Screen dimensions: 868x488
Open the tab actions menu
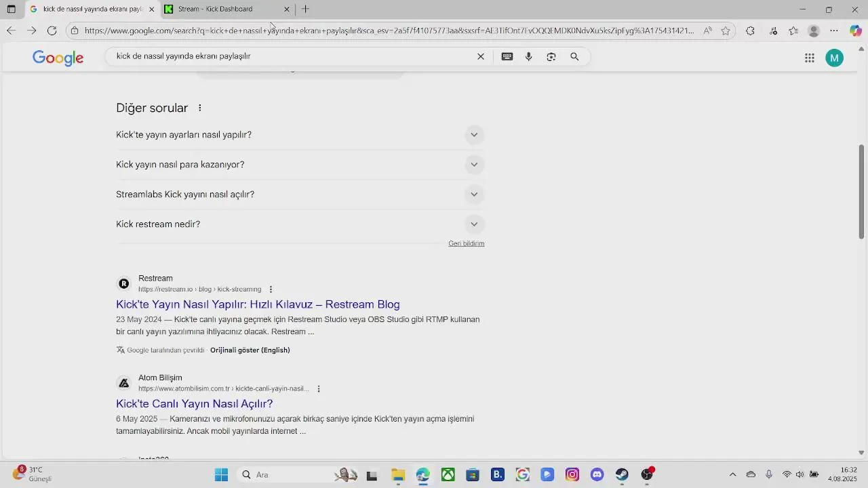point(11,9)
